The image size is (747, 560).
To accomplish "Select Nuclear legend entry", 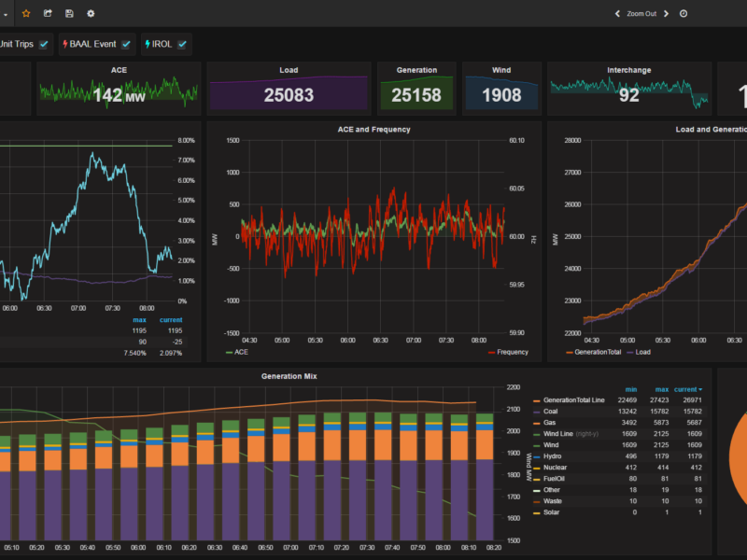I will (555, 468).
